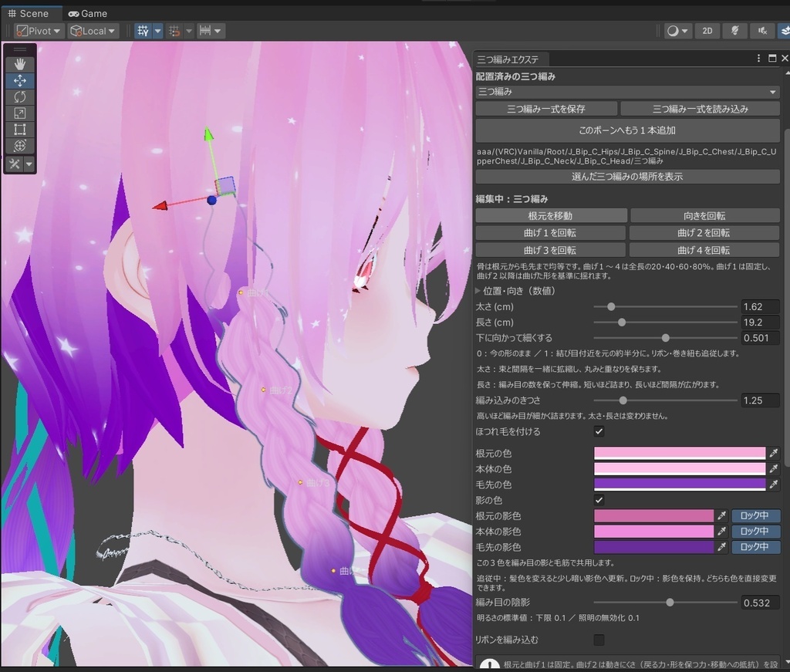This screenshot has height=672, width=790.
Task: Open Local handle rotation dropdown
Action: tap(93, 31)
